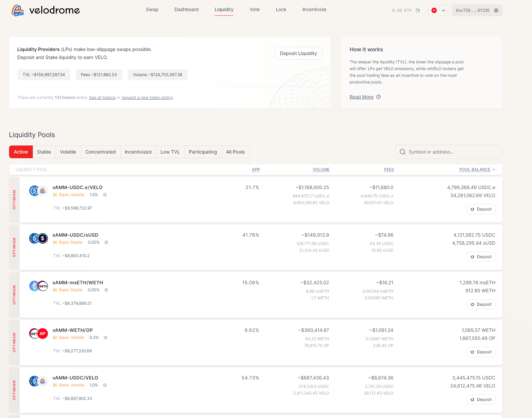Click the sAMM-msETH/WETH token pair icon
532x418 pixels.
click(x=38, y=286)
